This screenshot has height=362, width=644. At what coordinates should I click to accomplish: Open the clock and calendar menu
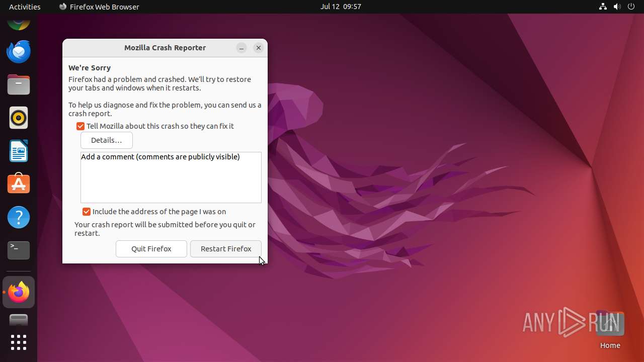point(341,7)
